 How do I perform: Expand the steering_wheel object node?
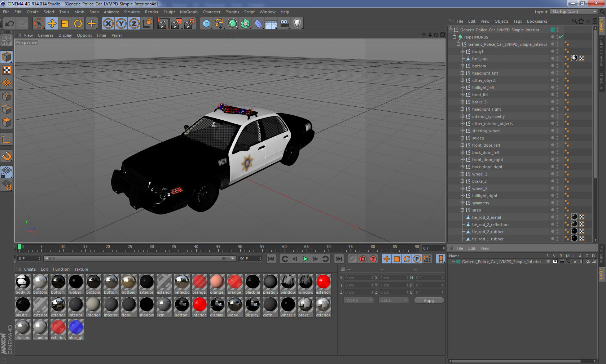(462, 131)
